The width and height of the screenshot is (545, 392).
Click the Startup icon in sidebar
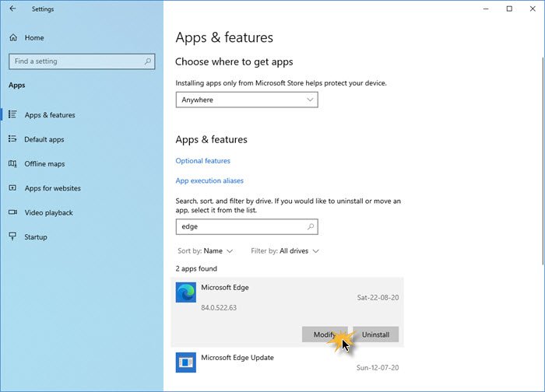(x=12, y=236)
